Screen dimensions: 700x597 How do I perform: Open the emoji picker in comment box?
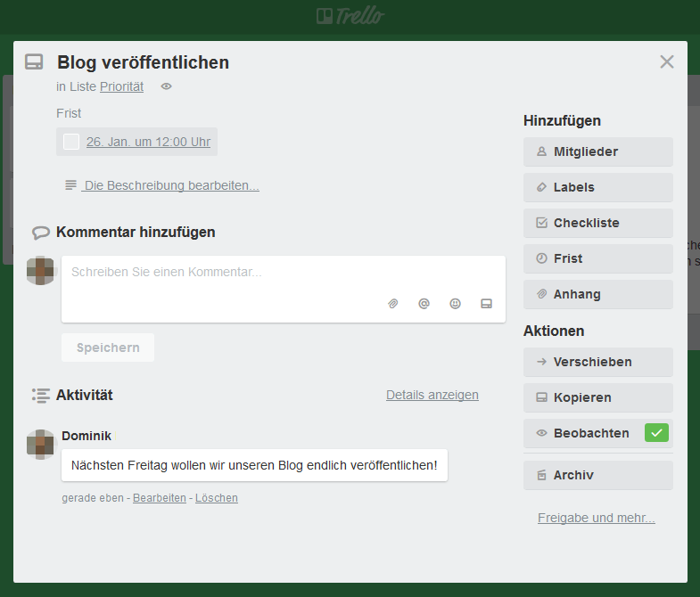[x=455, y=304]
